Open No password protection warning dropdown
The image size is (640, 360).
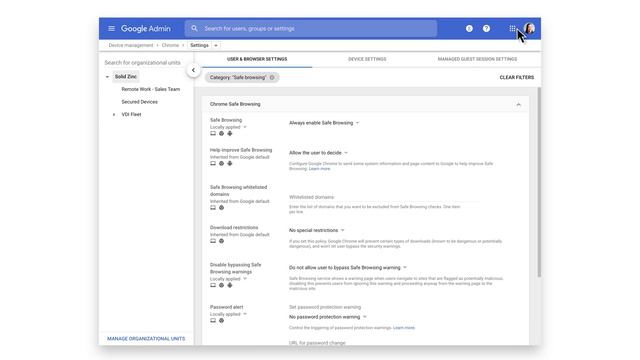[x=328, y=317]
